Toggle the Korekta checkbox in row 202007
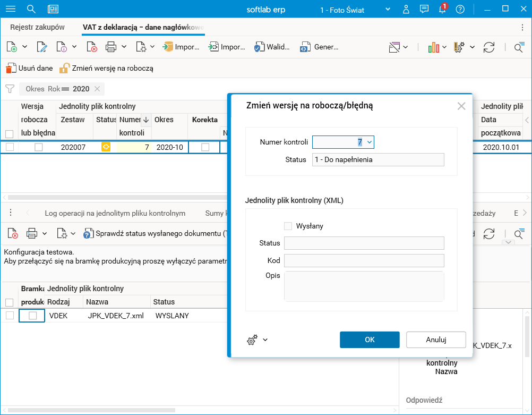This screenshot has width=532, height=415. coord(205,147)
